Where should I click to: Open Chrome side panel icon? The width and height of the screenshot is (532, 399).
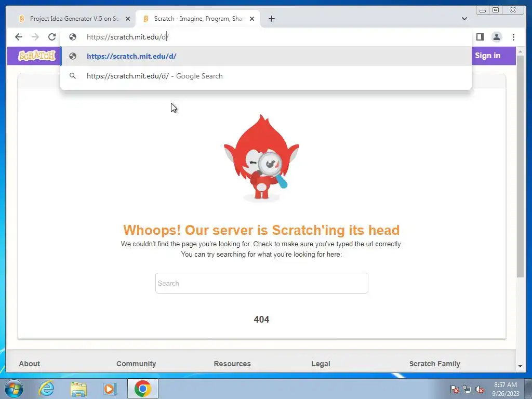click(480, 37)
